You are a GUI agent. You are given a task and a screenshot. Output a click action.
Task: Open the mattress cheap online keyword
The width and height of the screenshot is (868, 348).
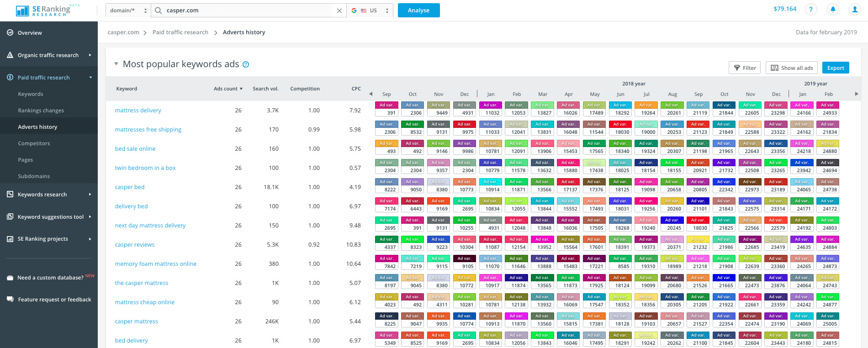[145, 302]
